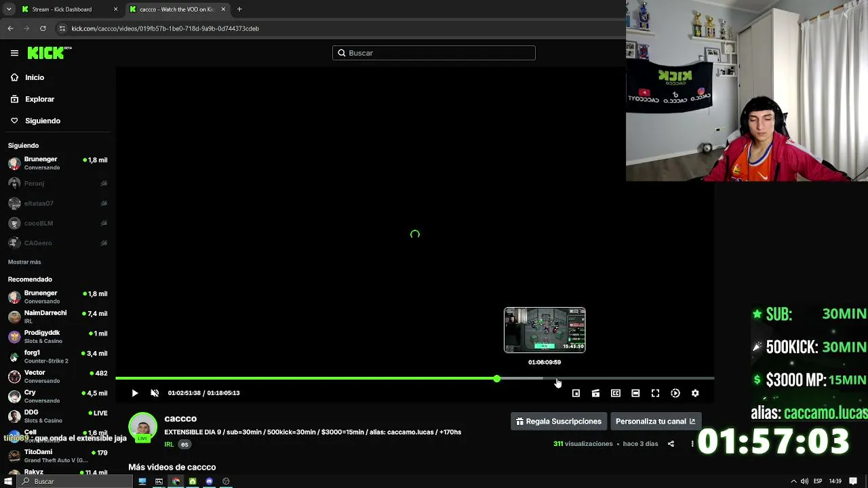Click the Kick search field
Screen dimensions: 868x488
[434, 53]
